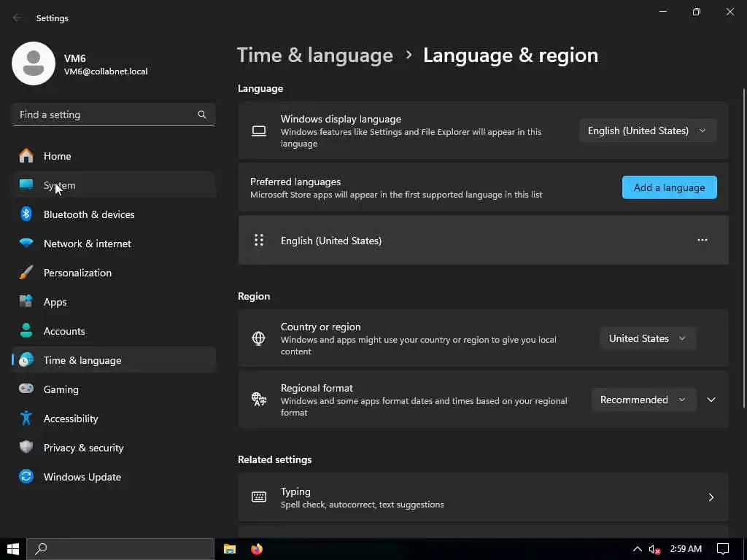747x560 pixels.
Task: Expand the Regional format section chevron
Action: point(711,400)
